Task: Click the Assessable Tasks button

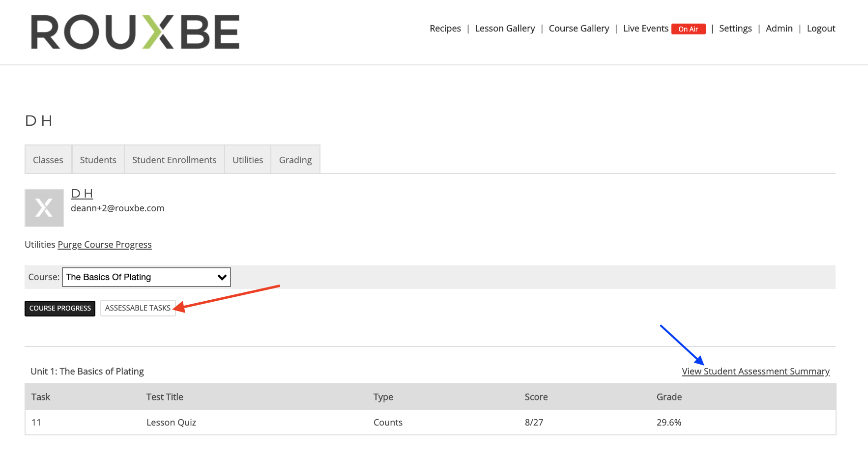Action: [x=138, y=308]
